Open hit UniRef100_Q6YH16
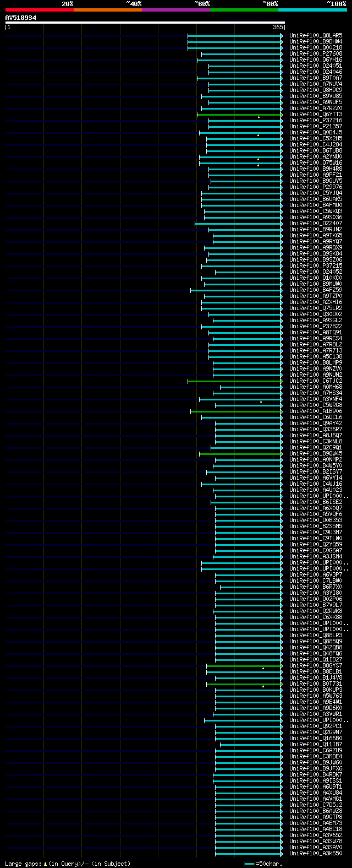352x868 pixels. click(316, 59)
